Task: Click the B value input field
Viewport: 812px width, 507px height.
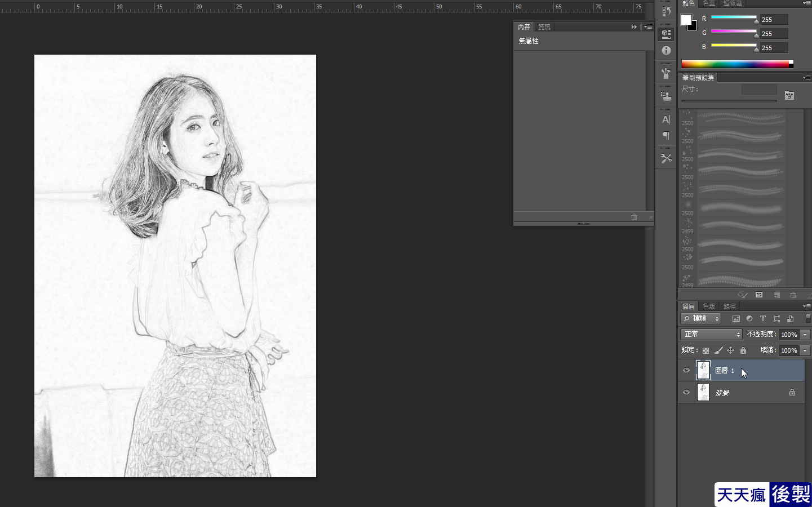Action: [x=774, y=48]
